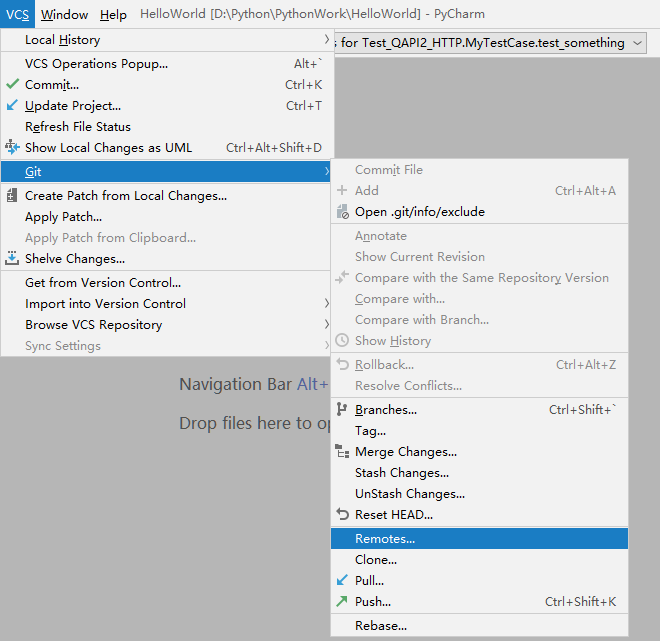Select Local History menu item
The image size is (660, 641).
tap(167, 40)
